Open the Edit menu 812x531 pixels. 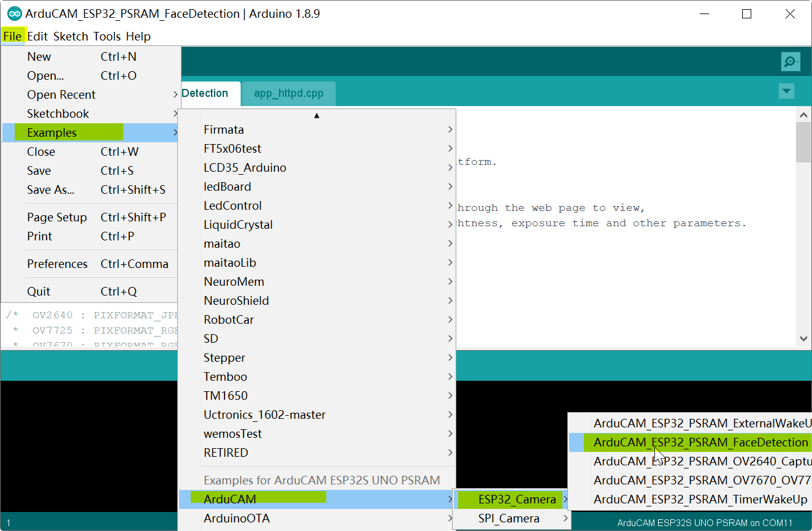37,36
